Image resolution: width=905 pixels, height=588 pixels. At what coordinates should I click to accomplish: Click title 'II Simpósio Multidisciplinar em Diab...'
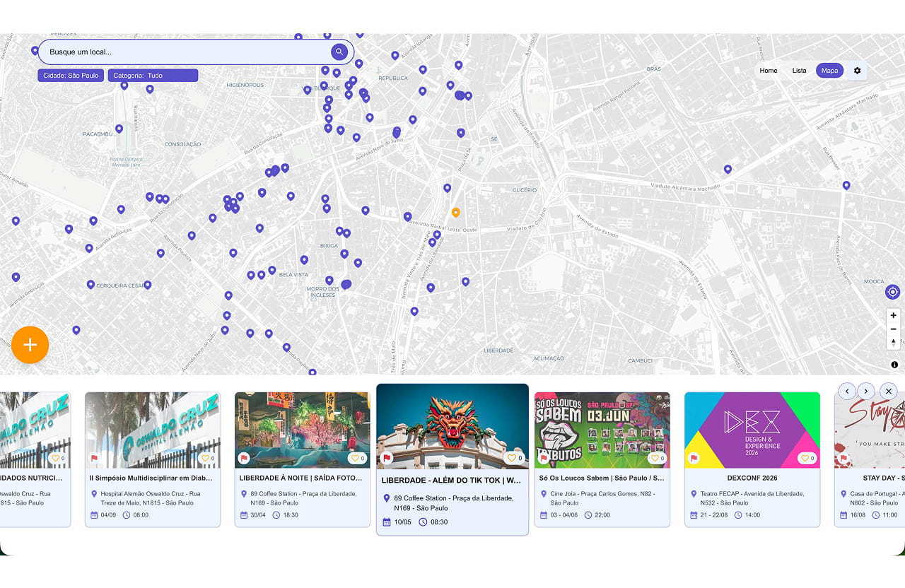pos(151,478)
